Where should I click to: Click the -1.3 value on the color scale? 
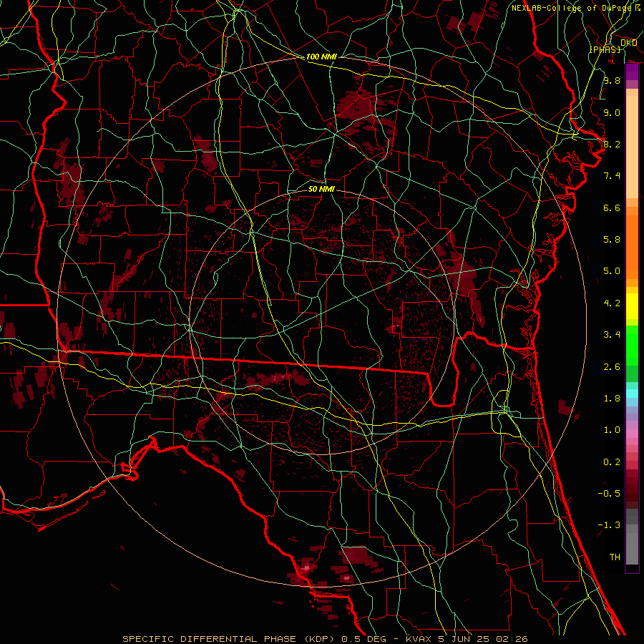click(609, 525)
